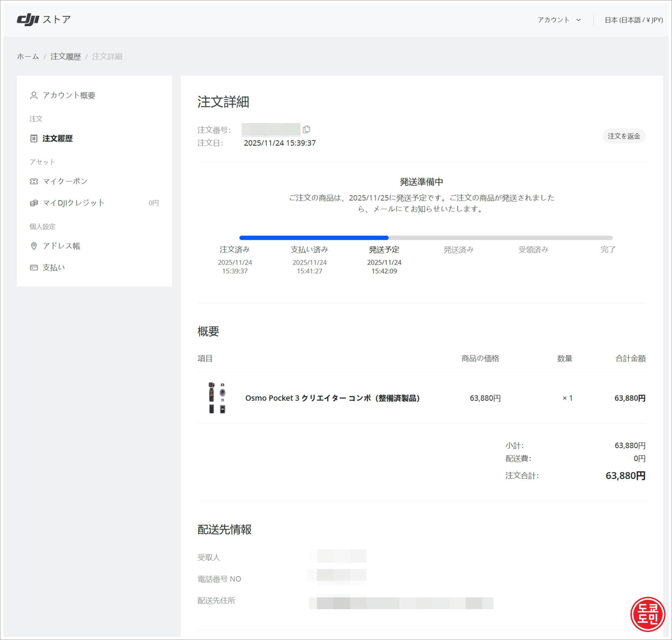The image size is (672, 640).
Task: Click the マイDJIクレジット coins icon
Action: point(34,203)
